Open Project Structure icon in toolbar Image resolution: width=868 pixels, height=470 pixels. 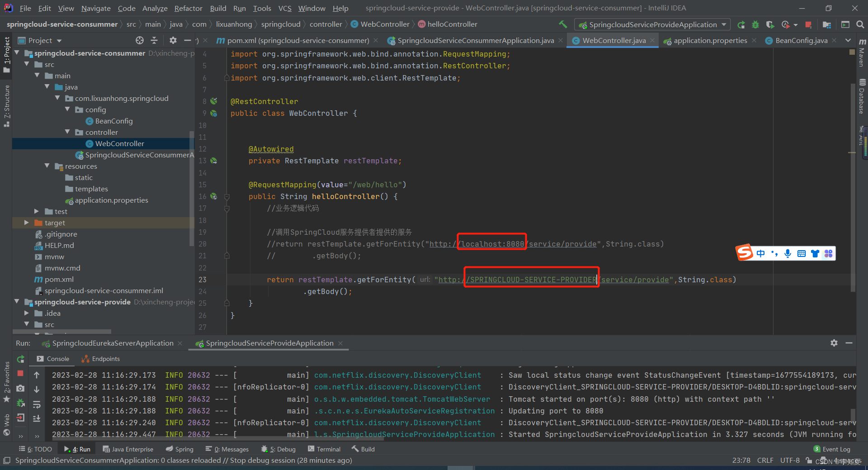click(x=827, y=24)
